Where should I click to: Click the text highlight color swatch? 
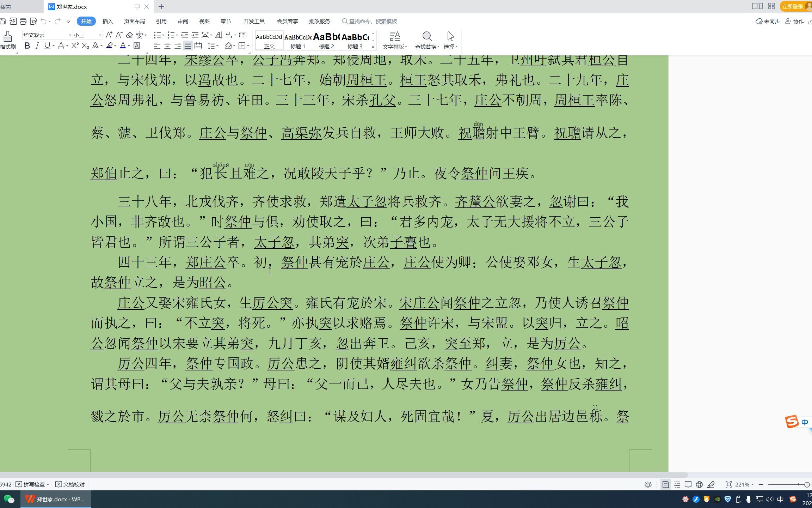(x=110, y=46)
